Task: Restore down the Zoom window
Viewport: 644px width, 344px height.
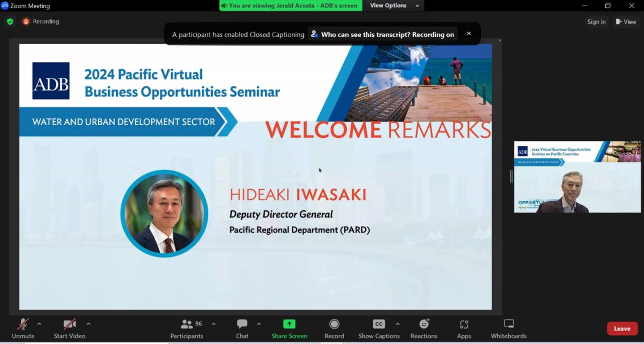Action: (608, 6)
